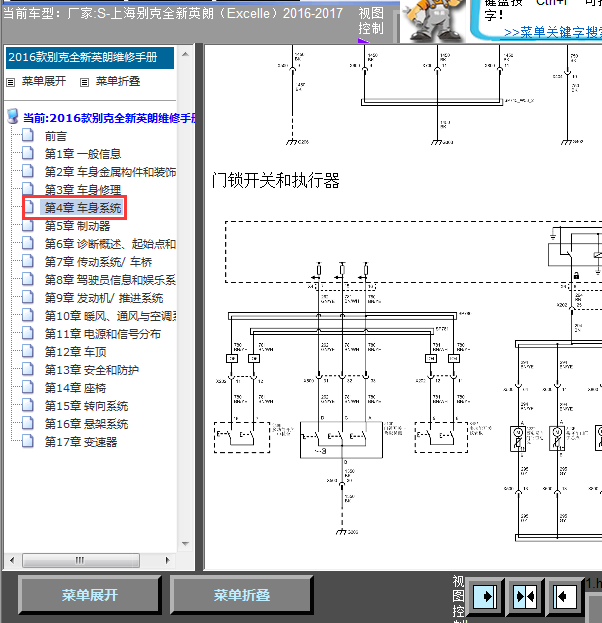Open 第5章 制动器 chapter
The width and height of the screenshot is (602, 623).
coord(77,226)
